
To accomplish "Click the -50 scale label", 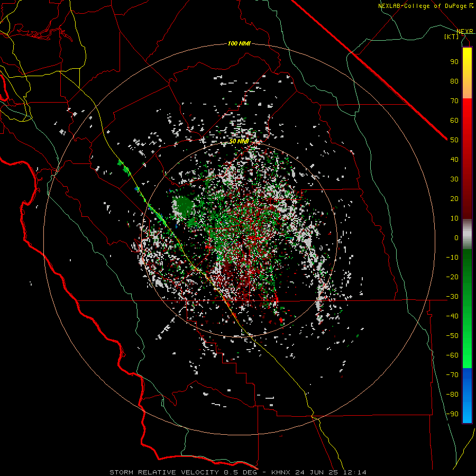I will [x=452, y=336].
